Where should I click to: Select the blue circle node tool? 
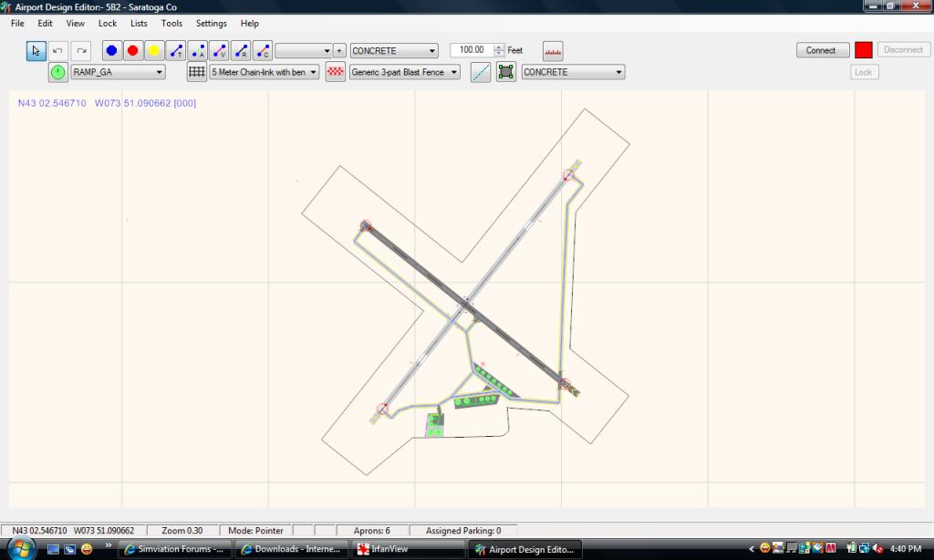coord(111,51)
